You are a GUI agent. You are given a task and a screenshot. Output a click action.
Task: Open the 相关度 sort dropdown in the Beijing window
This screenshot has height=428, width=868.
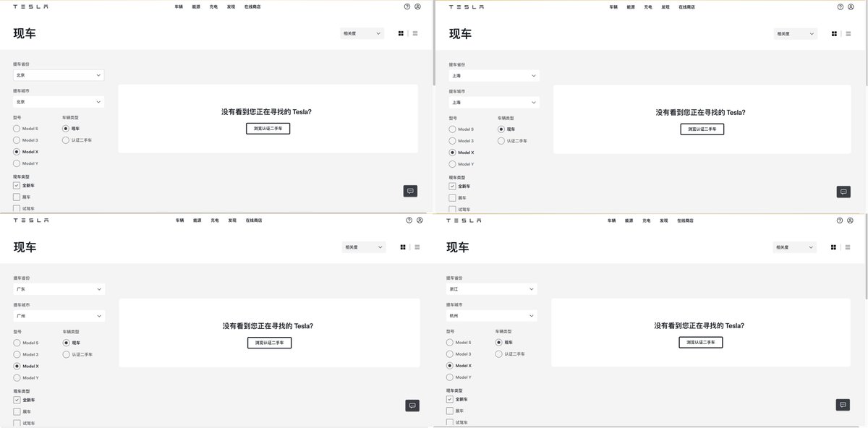click(362, 33)
